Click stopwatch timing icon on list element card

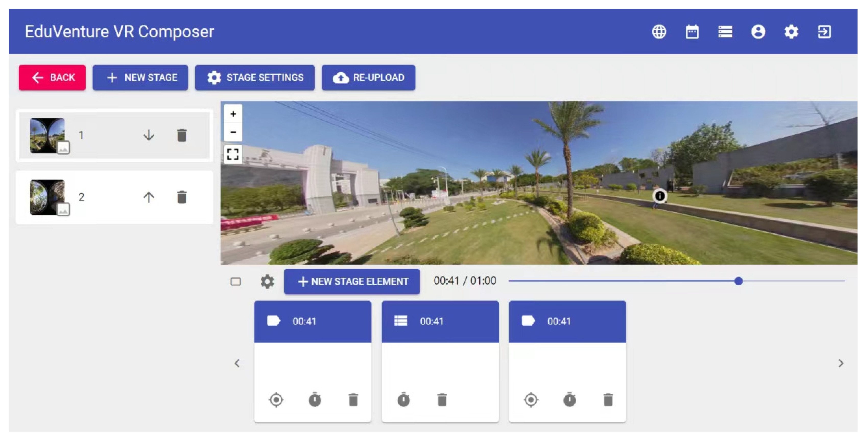tap(403, 400)
